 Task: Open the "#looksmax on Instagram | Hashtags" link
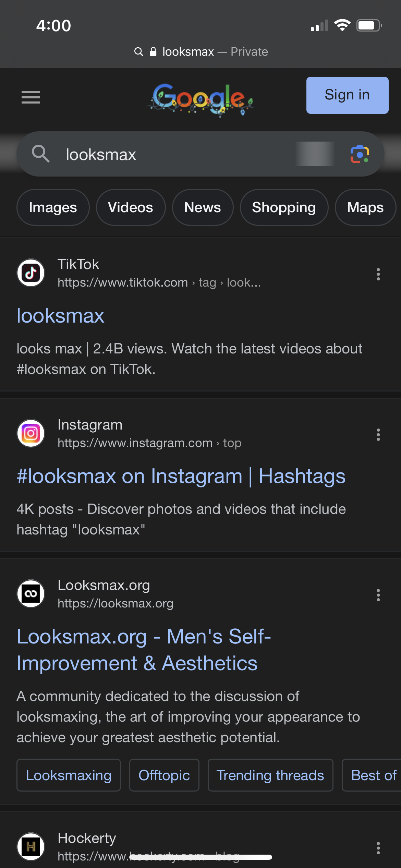click(181, 477)
